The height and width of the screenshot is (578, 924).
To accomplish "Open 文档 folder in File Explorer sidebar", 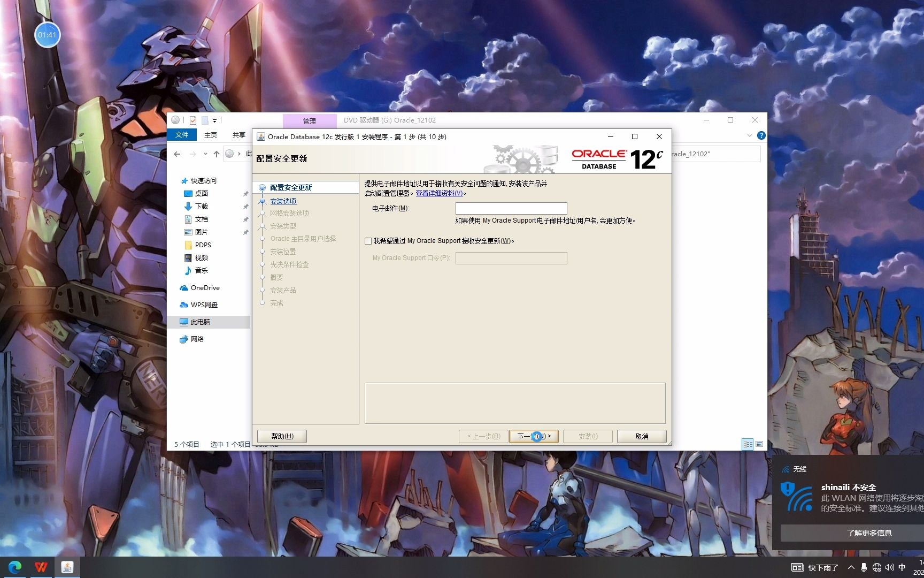I will 201,219.
